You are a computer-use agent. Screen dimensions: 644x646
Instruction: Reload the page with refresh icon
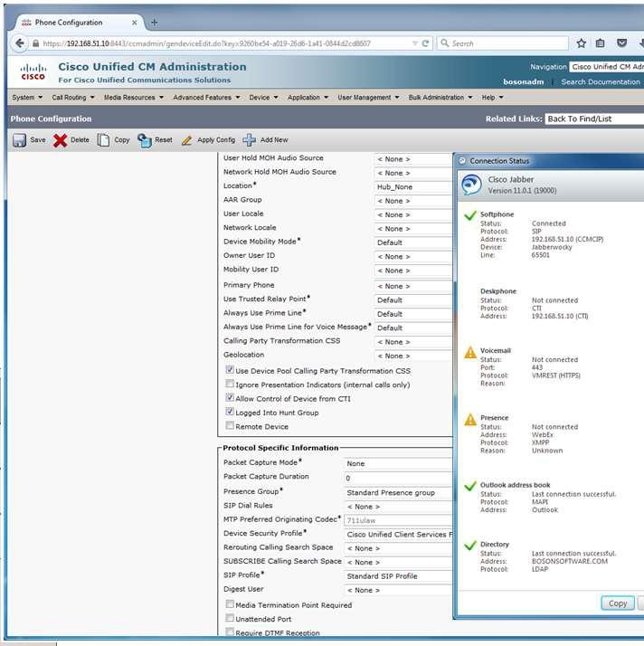(x=425, y=43)
